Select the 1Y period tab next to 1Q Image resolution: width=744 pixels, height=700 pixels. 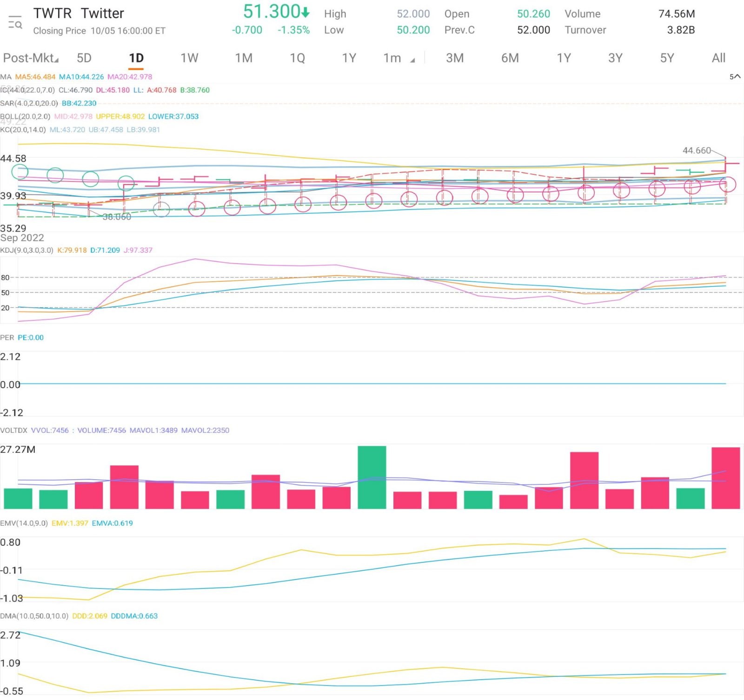(x=349, y=58)
